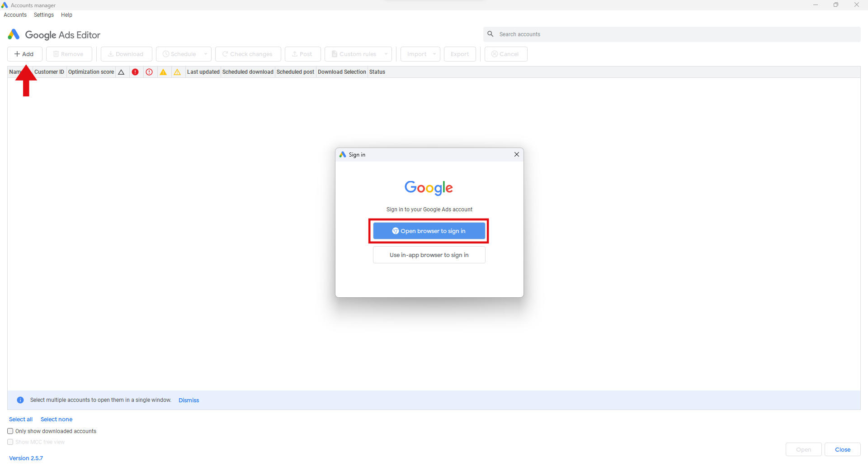868x467 pixels.
Task: Minimize the Accounts manager window
Action: [x=815, y=5]
